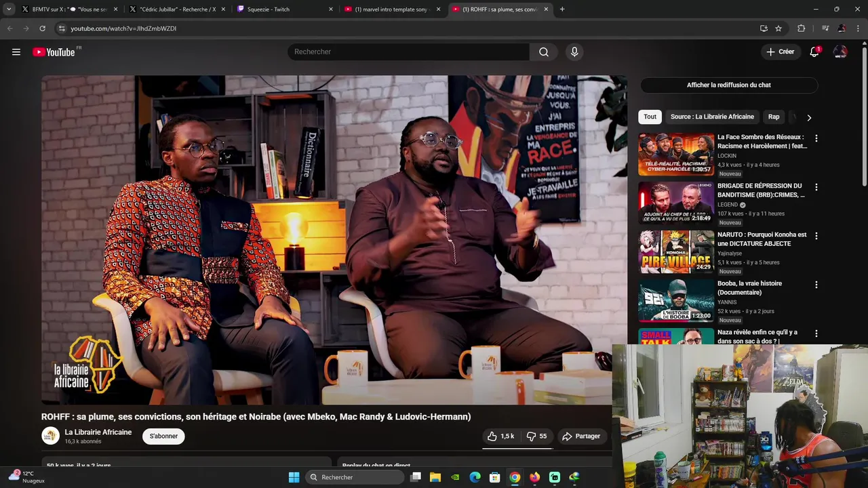Open the Windows Start menu
Viewport: 868px width, 488px height.
pyautogui.click(x=294, y=477)
